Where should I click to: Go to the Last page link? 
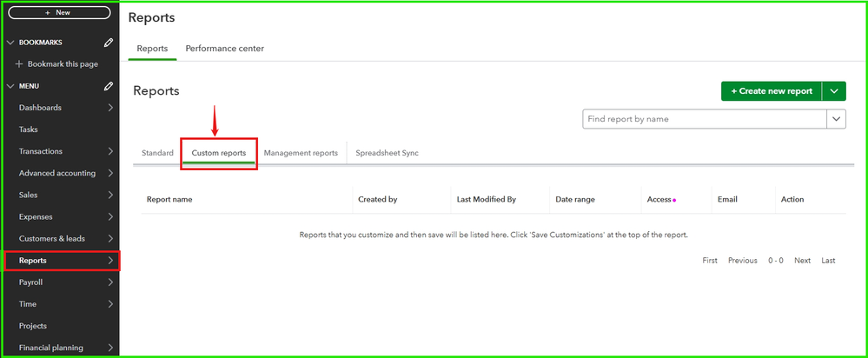[828, 261]
